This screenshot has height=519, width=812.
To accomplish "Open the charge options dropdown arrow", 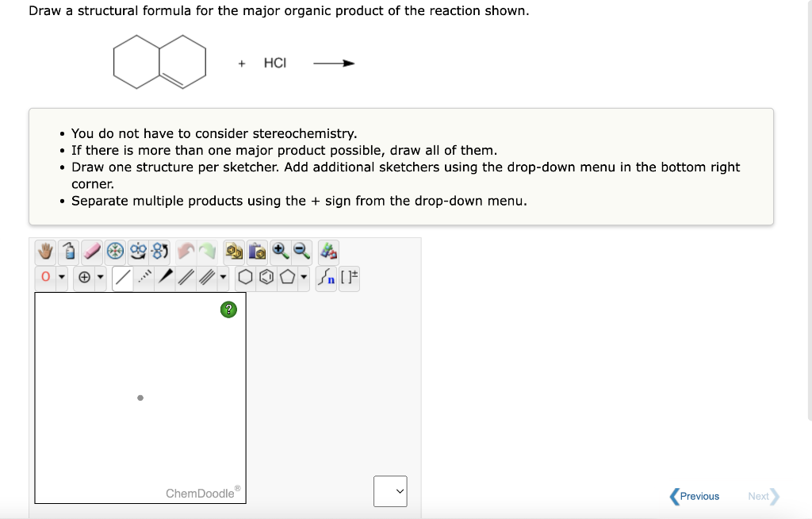I will coord(101,278).
